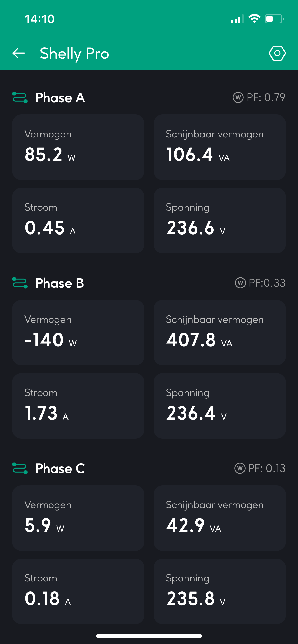Tap the watt icon beside PF: 0.13

pos(240,468)
